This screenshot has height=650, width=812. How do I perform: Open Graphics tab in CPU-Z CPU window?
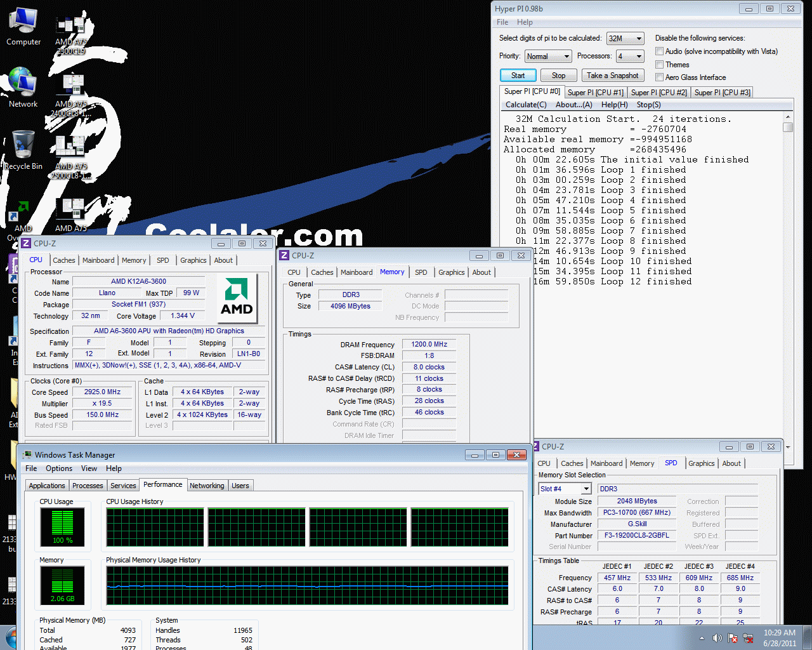click(193, 260)
